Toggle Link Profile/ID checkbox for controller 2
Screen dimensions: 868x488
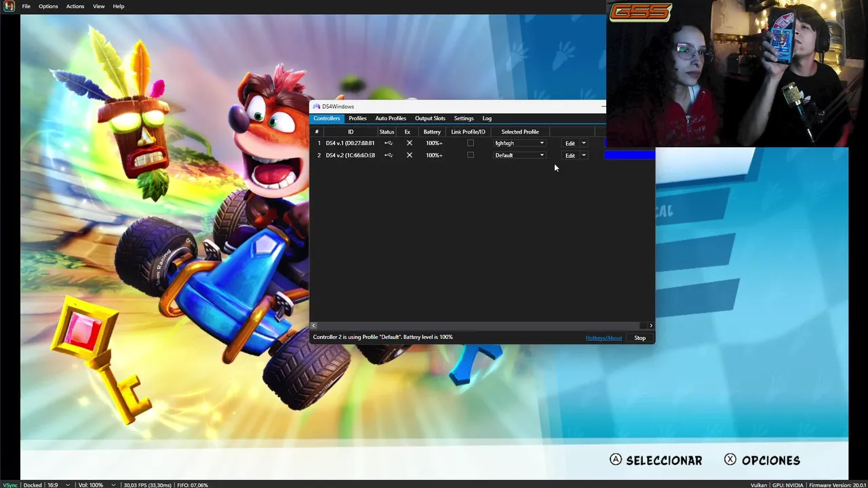point(471,155)
